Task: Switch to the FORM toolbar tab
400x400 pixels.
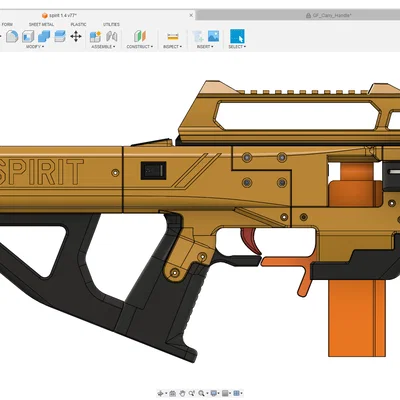Action: [7, 24]
